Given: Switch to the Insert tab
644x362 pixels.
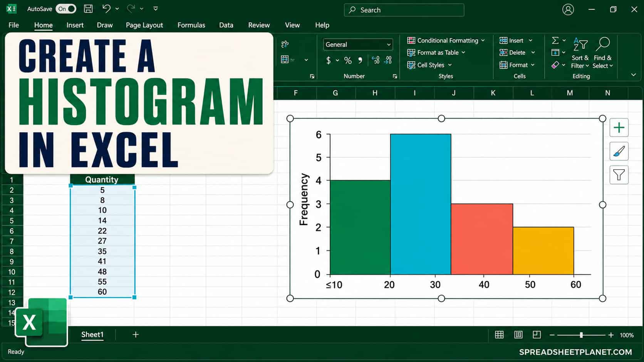Looking at the screenshot, I should 75,25.
